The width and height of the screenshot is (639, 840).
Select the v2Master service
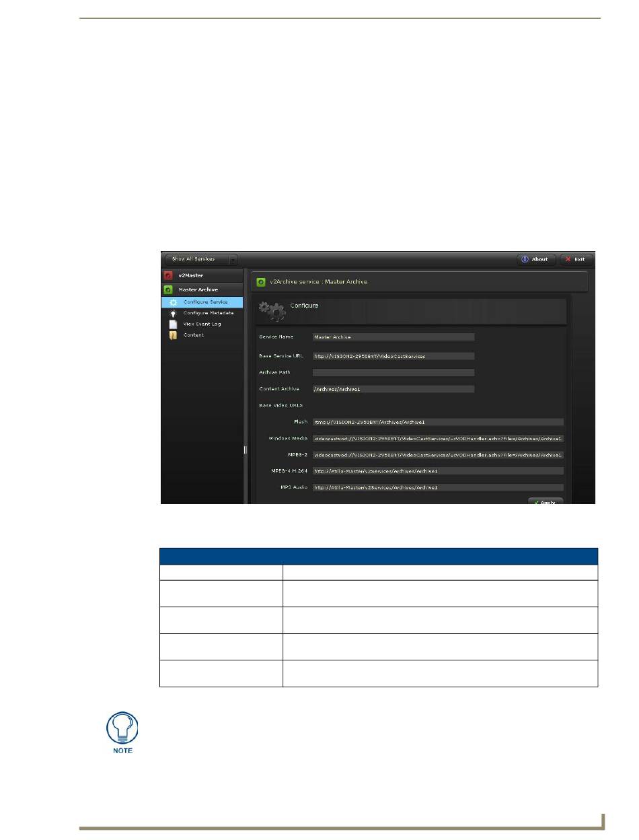[x=202, y=275]
